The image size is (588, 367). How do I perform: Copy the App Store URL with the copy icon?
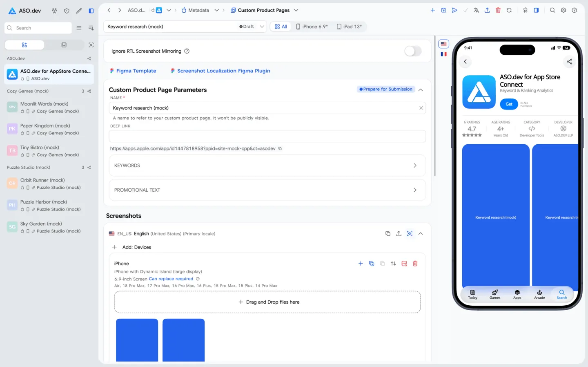tap(280, 148)
